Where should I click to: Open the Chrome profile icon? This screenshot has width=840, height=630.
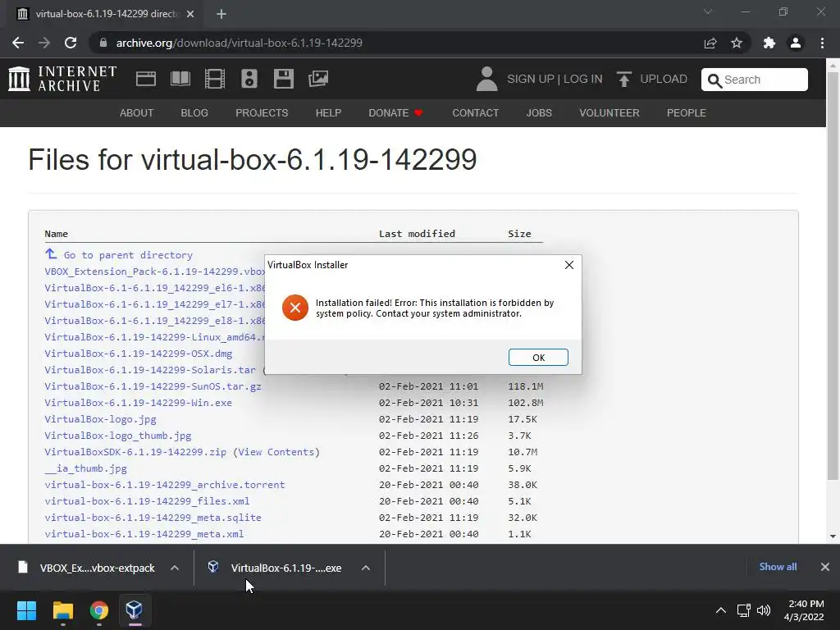point(796,43)
